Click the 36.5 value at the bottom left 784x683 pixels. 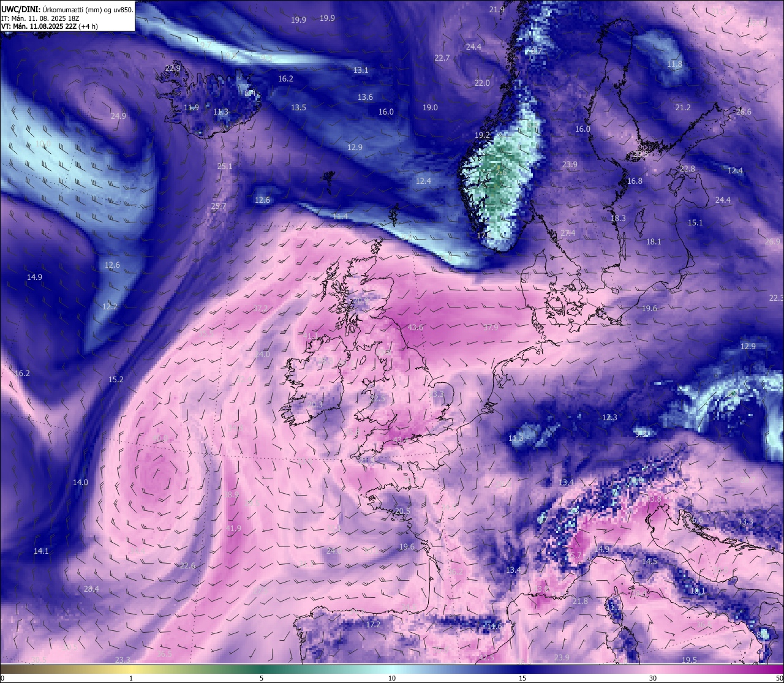(x=164, y=654)
